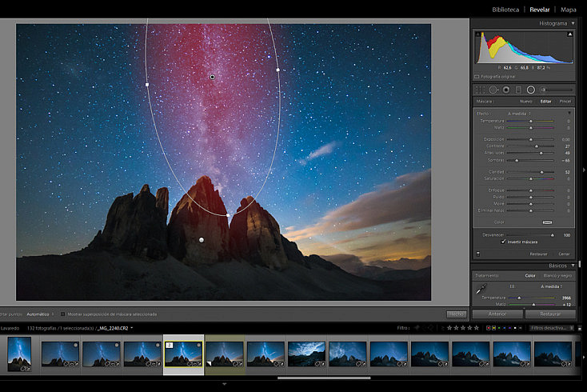Select Editar mask mode
This screenshot has width=587, height=392.
coord(545,102)
